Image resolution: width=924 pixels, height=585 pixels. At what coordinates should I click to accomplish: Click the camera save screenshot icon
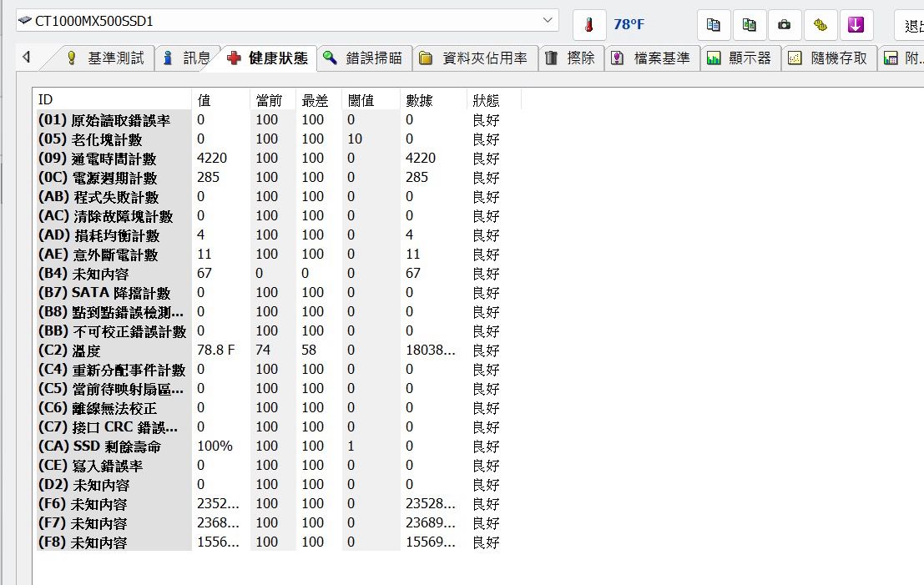click(785, 25)
